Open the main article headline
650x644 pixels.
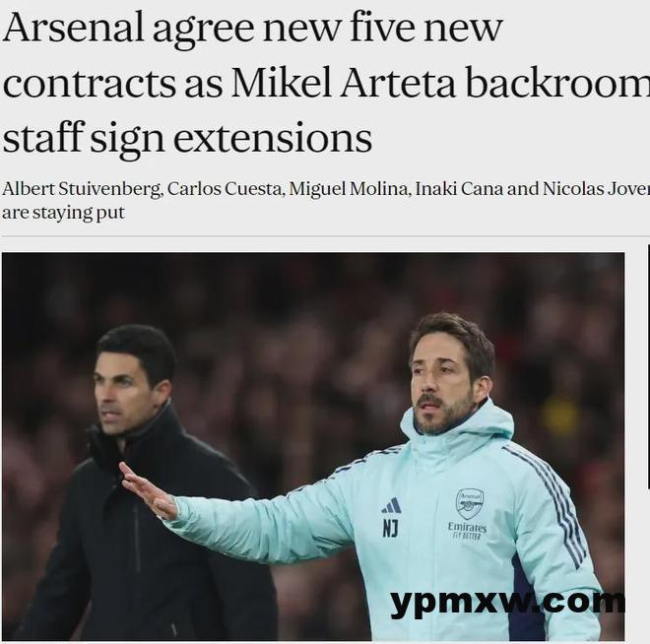[x=326, y=83]
